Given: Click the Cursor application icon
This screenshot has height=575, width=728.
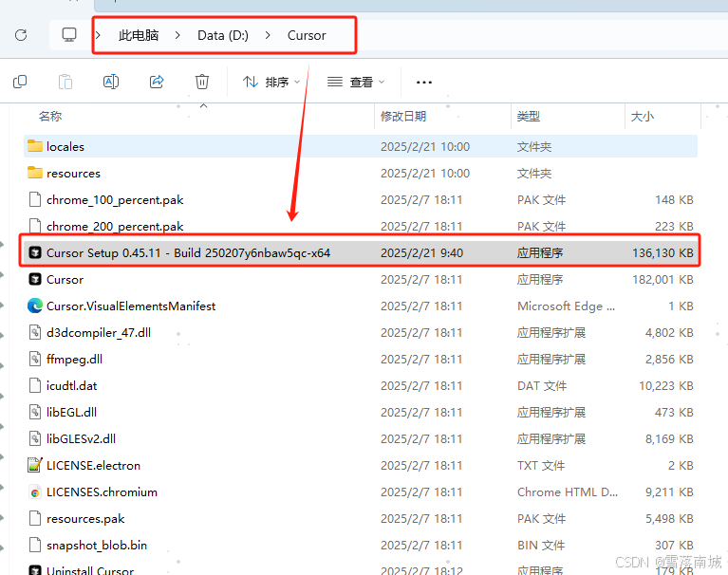Looking at the screenshot, I should click(x=35, y=279).
